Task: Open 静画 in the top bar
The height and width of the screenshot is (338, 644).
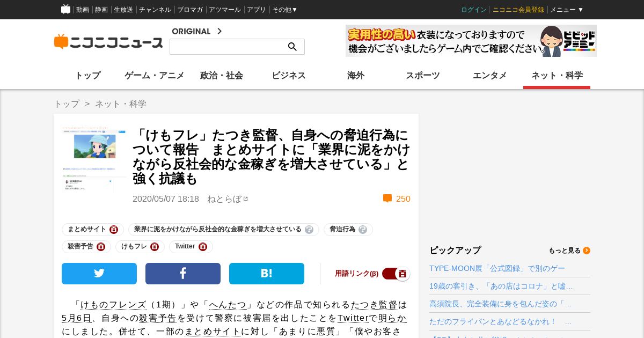Action: [x=101, y=10]
